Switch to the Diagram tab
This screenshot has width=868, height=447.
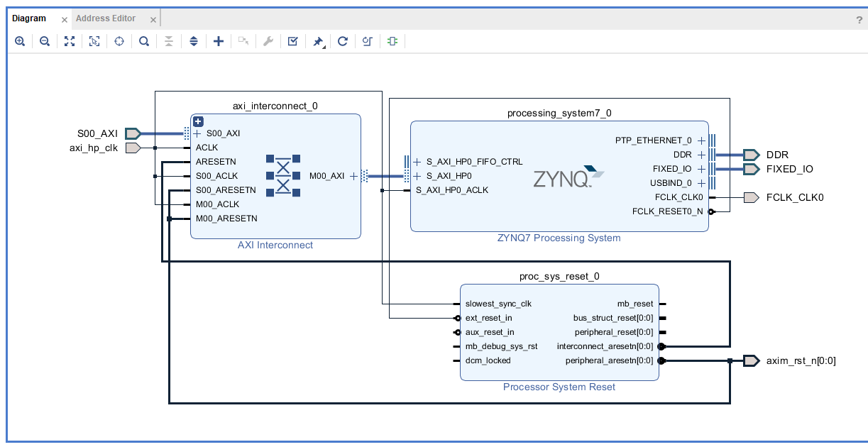(x=29, y=18)
